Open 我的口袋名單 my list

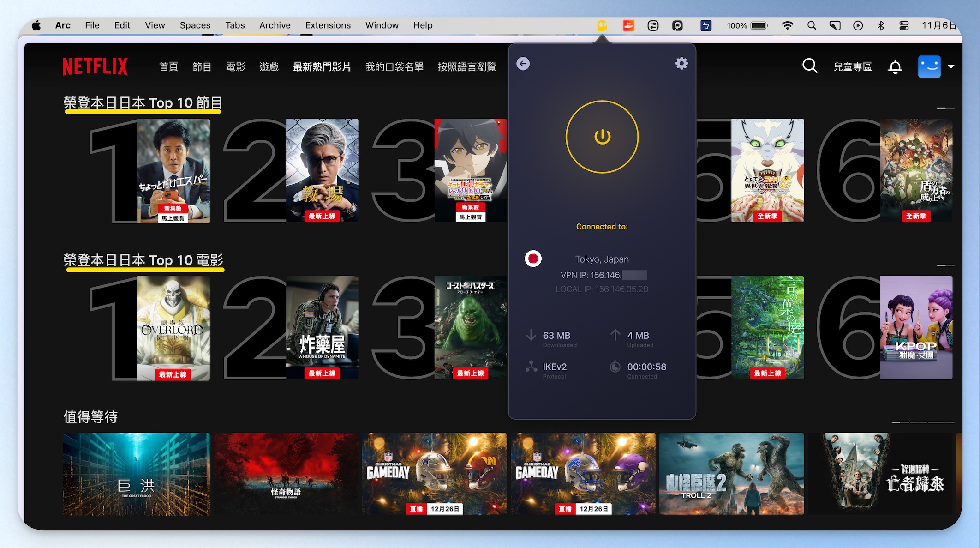394,67
